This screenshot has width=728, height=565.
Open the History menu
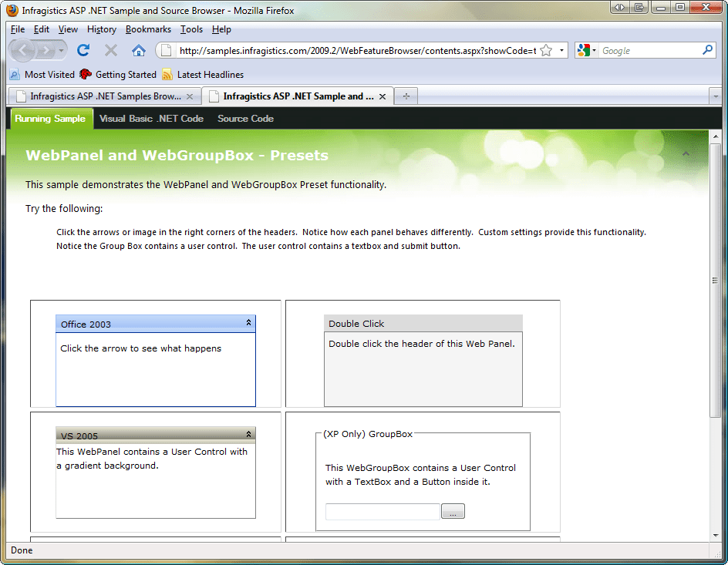click(x=102, y=29)
